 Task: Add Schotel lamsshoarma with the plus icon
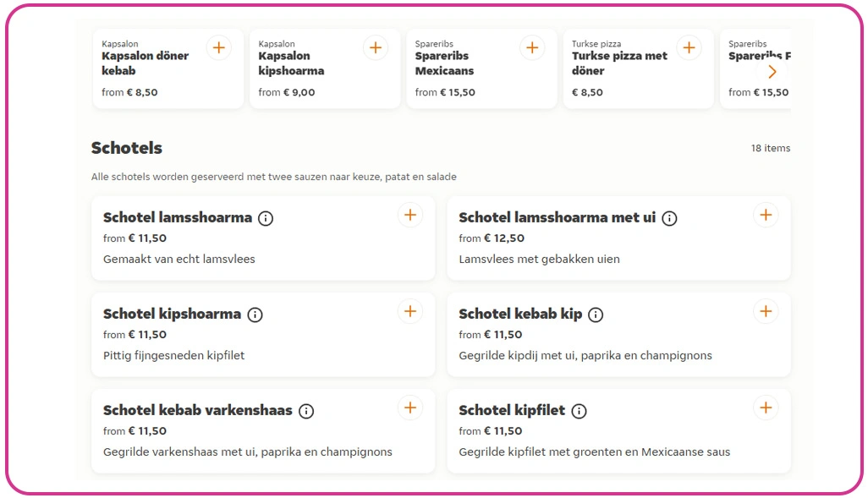[x=410, y=215]
